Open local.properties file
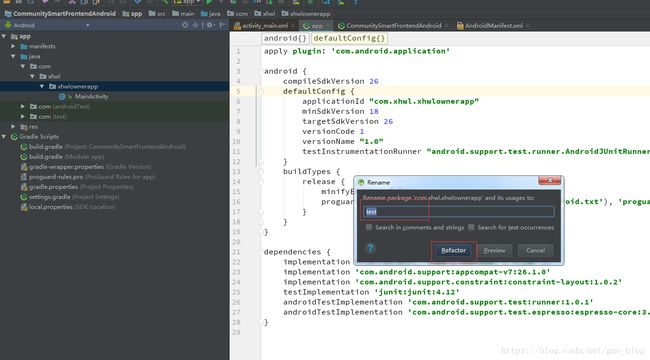This screenshot has height=360, width=650. point(68,207)
